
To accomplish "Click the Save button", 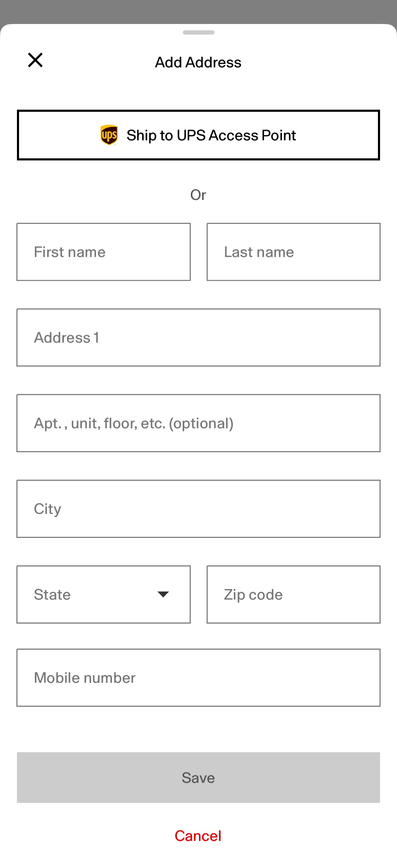I will 198,778.
